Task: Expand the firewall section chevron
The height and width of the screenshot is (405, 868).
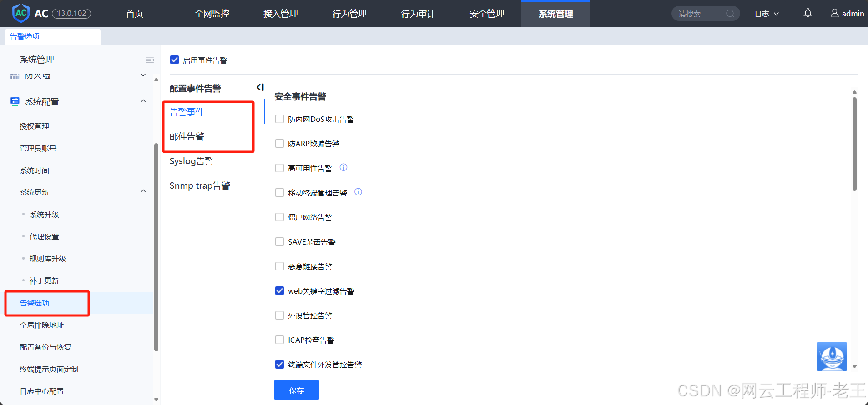Action: click(x=143, y=75)
